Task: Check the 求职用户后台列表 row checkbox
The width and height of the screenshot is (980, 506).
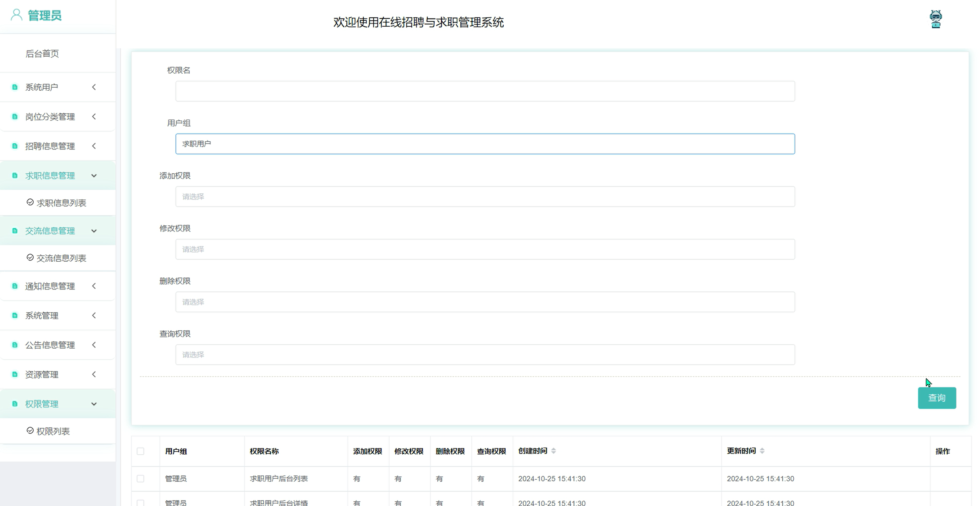Action: 140,479
